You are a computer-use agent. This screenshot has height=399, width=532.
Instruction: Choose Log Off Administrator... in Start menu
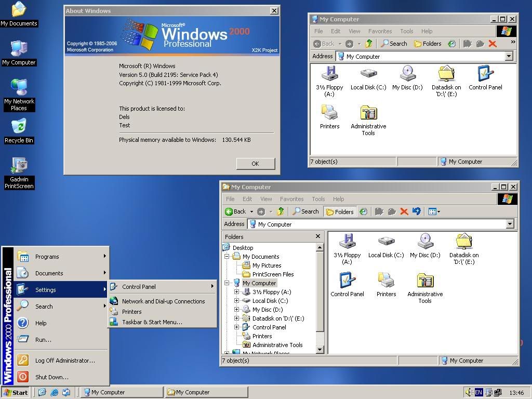pos(62,361)
